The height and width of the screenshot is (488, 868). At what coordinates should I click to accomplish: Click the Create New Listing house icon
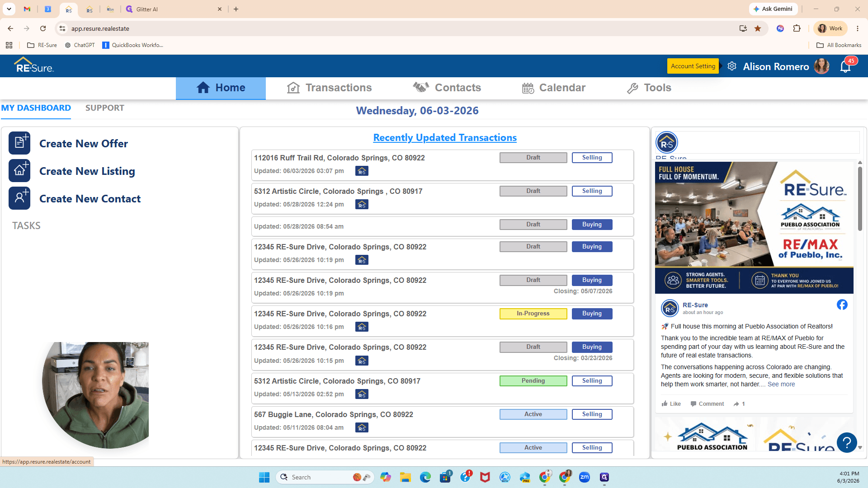19,171
